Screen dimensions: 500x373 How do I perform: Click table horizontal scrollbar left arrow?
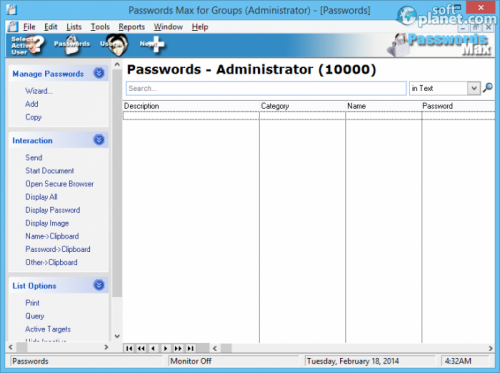point(215,348)
